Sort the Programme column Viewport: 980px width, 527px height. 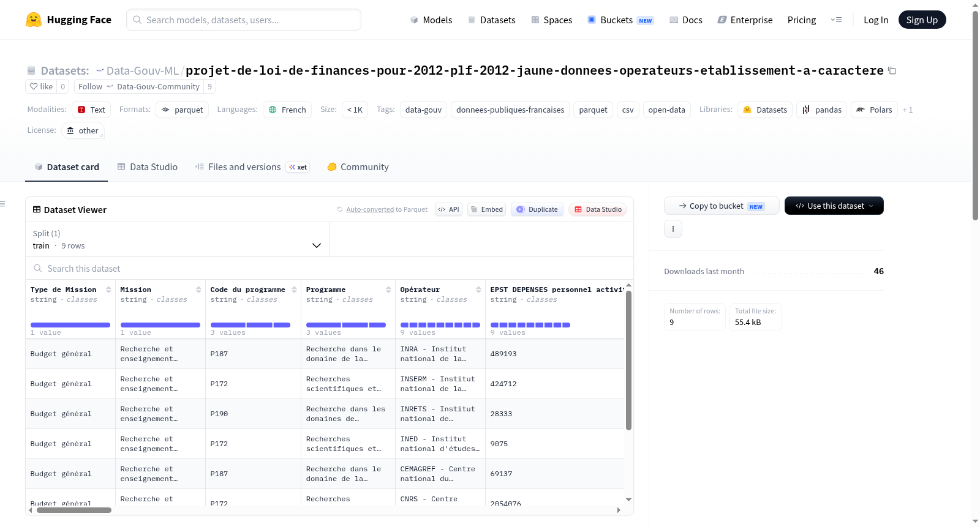[x=388, y=290]
